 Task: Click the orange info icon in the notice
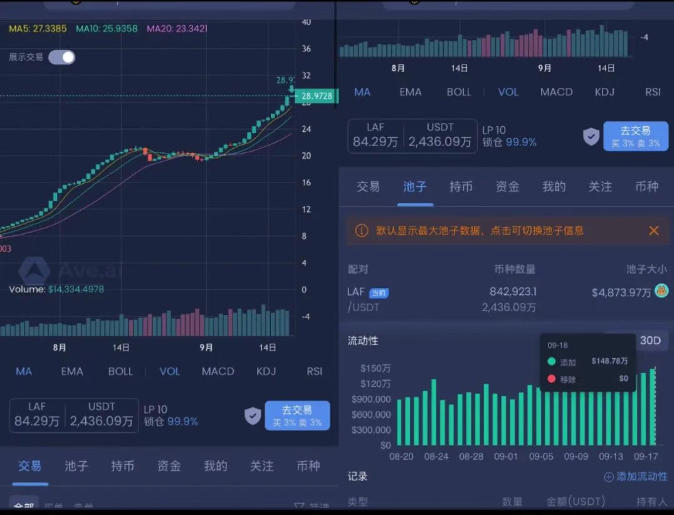[362, 230]
